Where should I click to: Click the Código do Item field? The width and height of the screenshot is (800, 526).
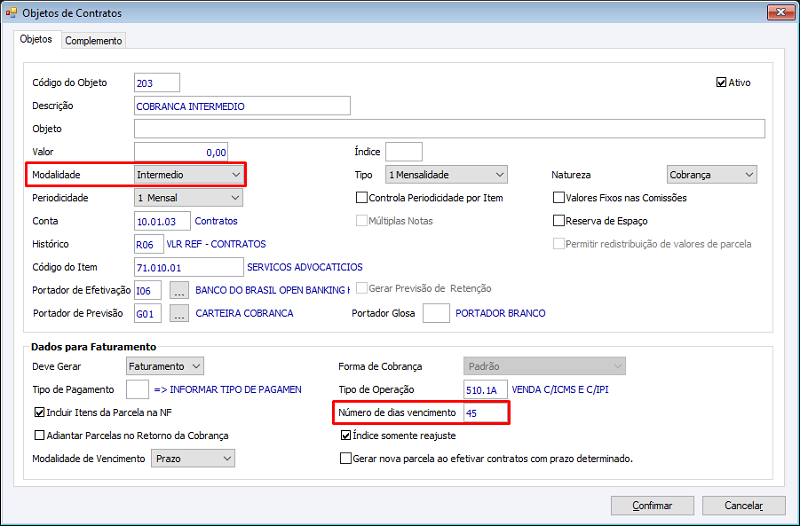coord(189,267)
